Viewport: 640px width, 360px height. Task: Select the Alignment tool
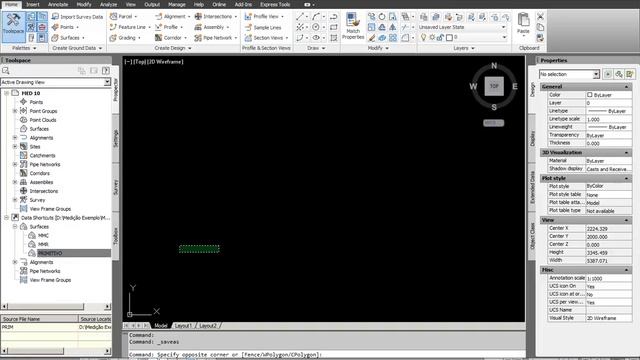(x=173, y=16)
